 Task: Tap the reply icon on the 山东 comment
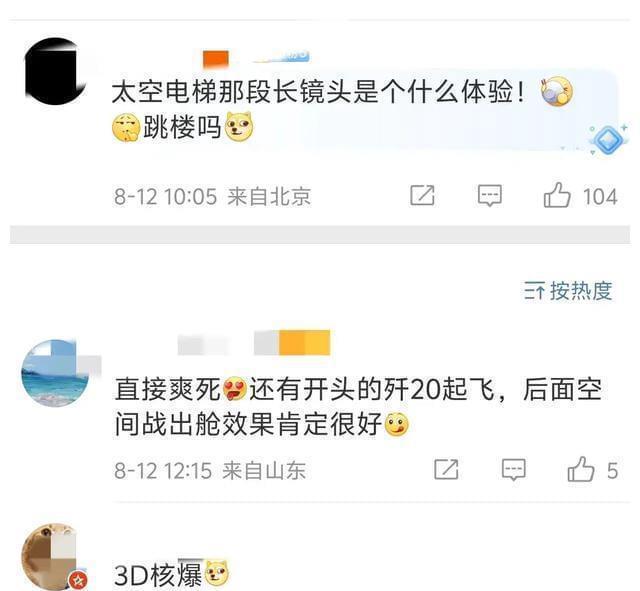pos(513,469)
